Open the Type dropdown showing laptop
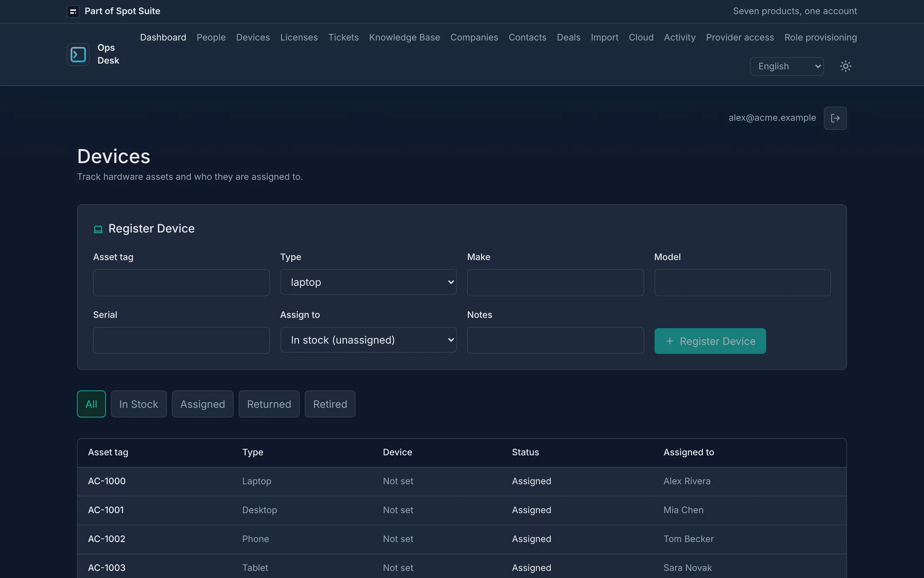 [368, 282]
